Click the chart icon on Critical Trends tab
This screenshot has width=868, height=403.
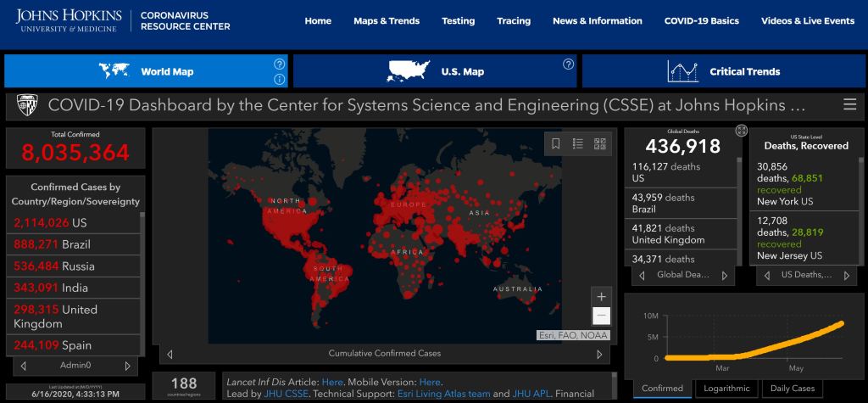(x=682, y=71)
